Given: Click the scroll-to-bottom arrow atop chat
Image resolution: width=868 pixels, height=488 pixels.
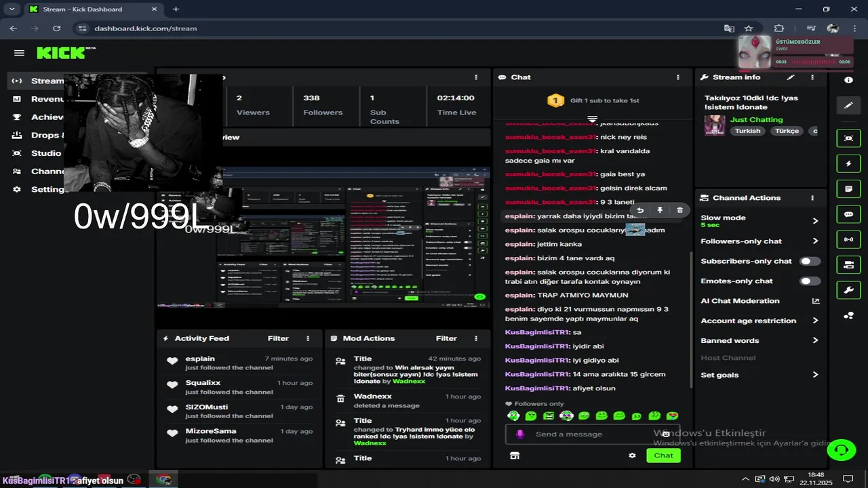Looking at the screenshot, I should [592, 119].
